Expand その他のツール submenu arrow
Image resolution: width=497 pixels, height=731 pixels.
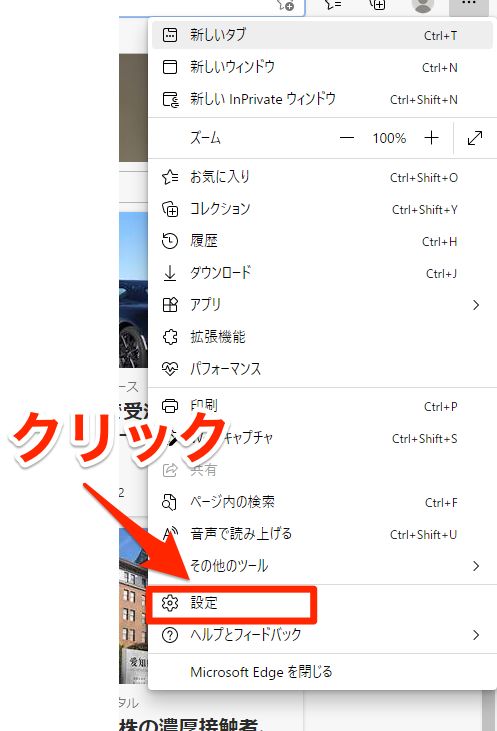coord(476,566)
